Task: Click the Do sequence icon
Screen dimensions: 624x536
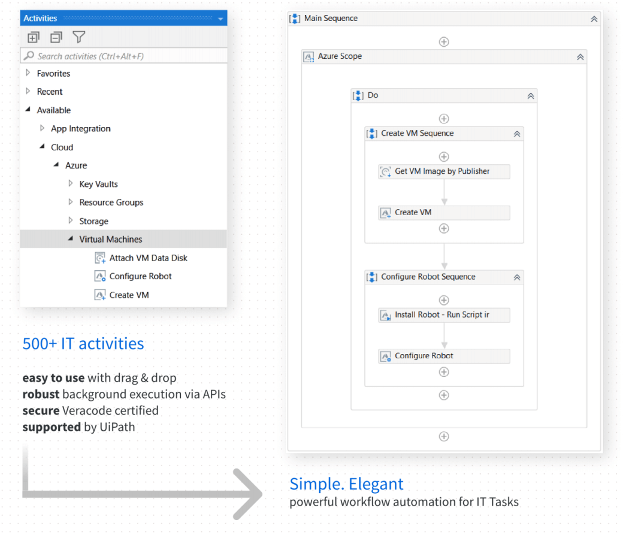Action: tap(358, 96)
